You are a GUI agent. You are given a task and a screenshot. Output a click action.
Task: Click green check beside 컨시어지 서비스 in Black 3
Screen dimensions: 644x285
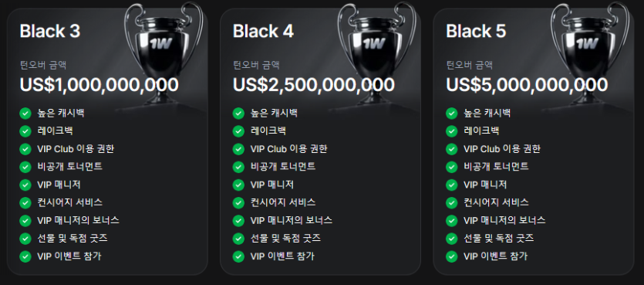25,203
